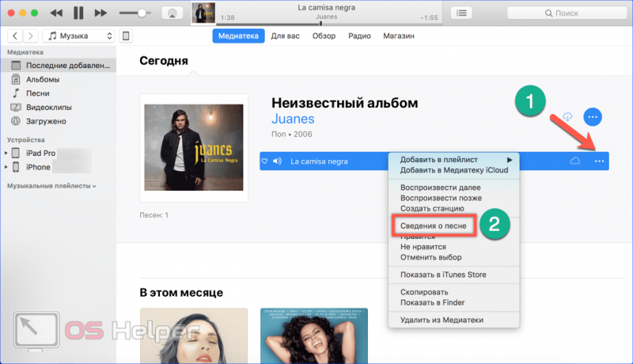Open the Up Next list icon

(x=461, y=13)
